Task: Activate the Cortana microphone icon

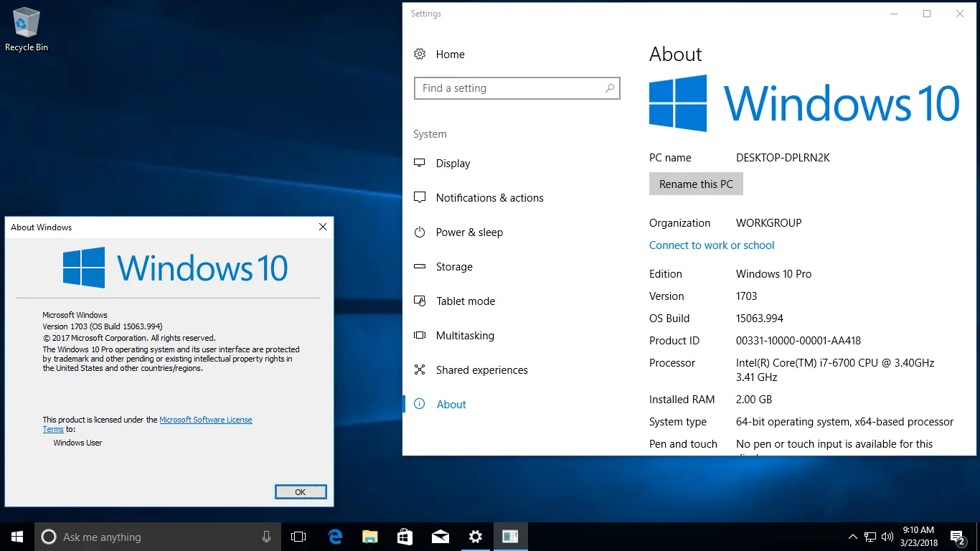Action: (x=266, y=537)
